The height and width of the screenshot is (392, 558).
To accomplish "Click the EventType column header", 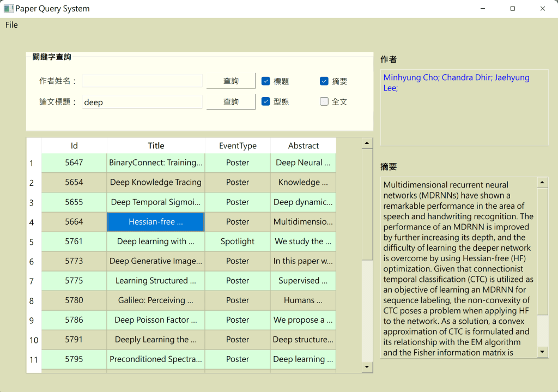I will pyautogui.click(x=238, y=146).
